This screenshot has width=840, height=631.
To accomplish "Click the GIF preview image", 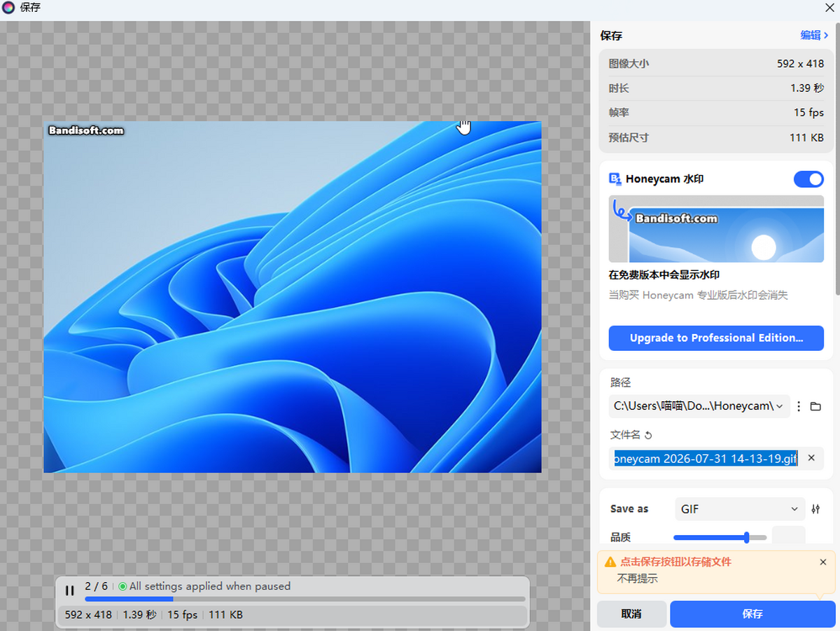I will click(293, 297).
